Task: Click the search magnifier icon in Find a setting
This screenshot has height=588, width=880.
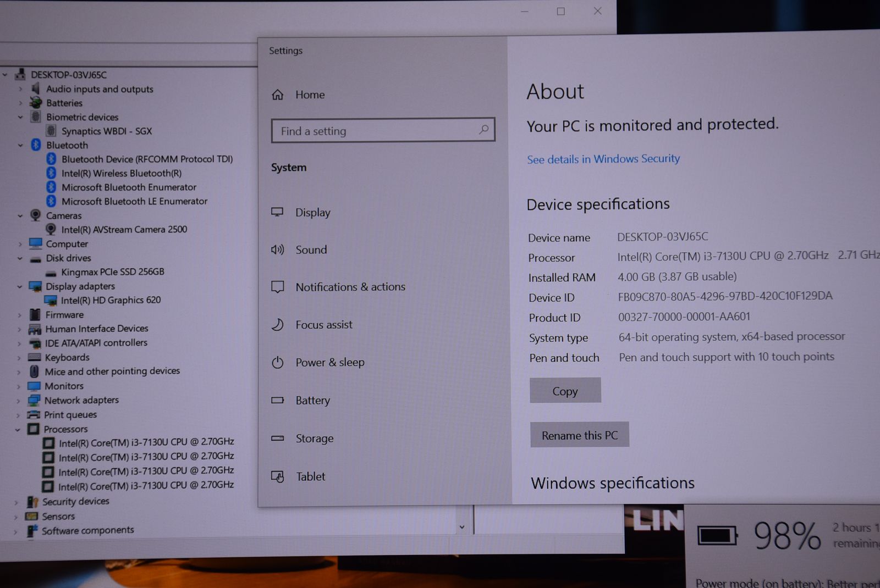Action: pos(483,130)
